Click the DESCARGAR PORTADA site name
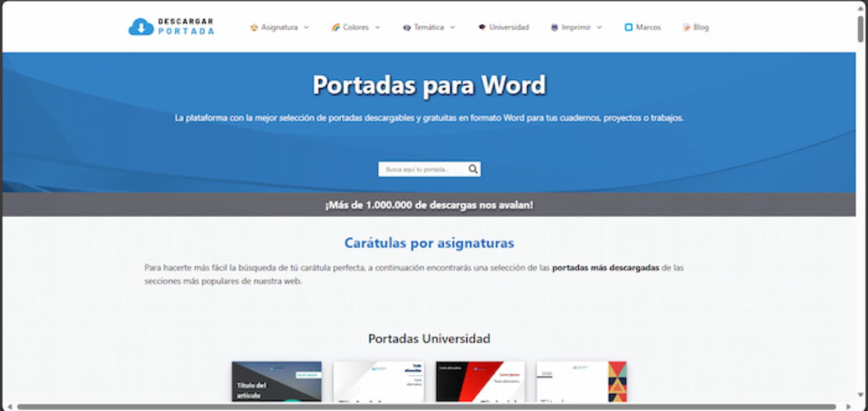 (186, 27)
